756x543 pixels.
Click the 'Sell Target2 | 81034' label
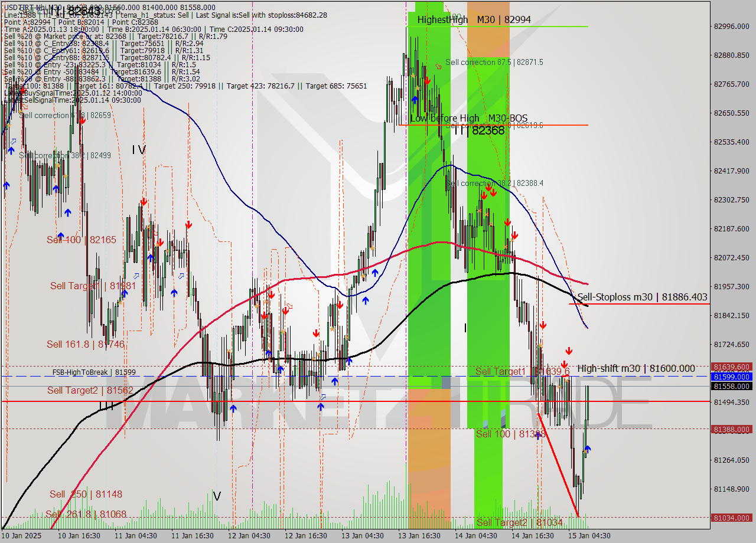(519, 522)
